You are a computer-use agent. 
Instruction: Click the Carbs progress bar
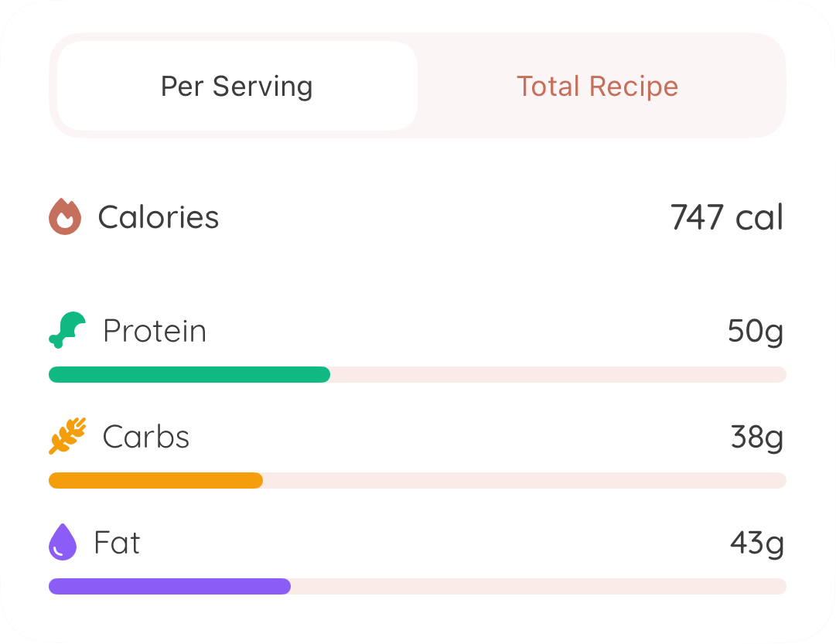coord(418,480)
